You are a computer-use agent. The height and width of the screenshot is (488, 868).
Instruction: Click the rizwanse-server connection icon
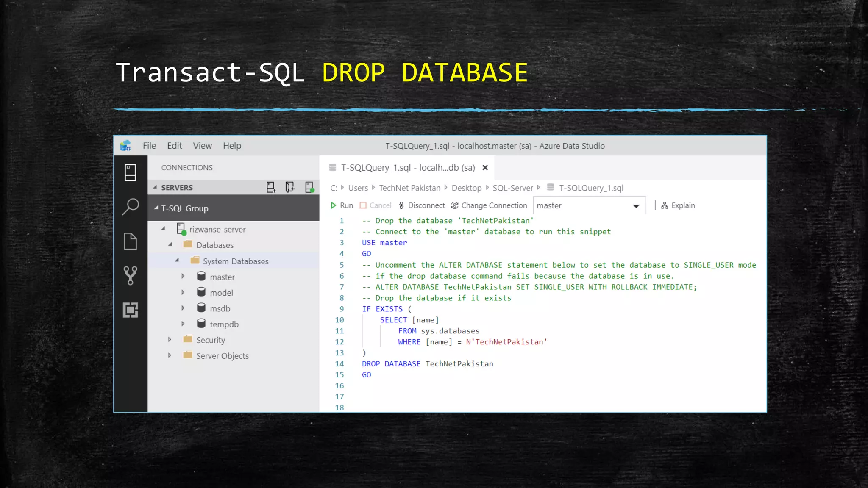(x=181, y=229)
